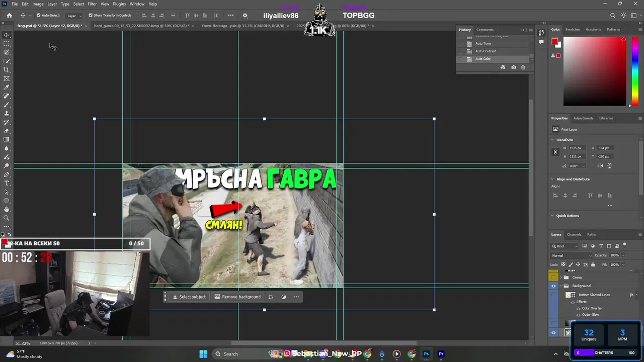Collapse the Background layer group

(561, 286)
